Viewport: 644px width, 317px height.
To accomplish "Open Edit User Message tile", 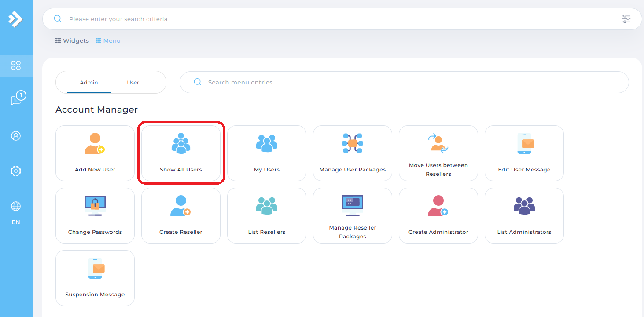I will pos(524,153).
